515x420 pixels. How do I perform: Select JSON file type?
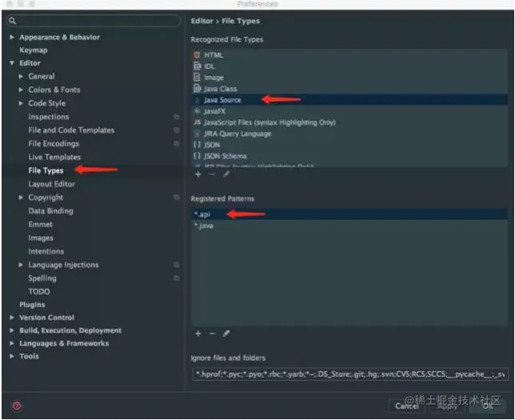click(349, 145)
